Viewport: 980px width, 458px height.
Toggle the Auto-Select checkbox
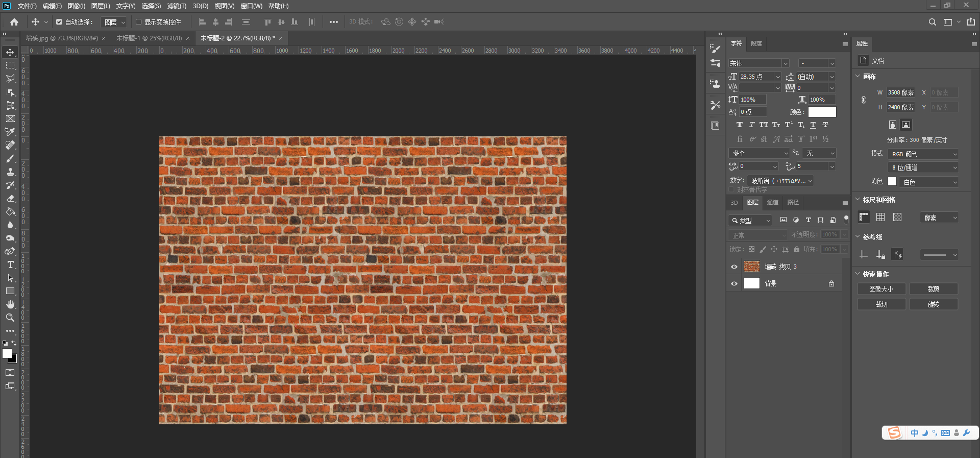59,22
